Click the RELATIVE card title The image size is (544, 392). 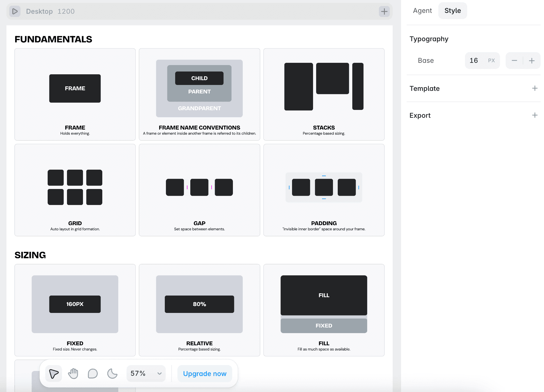199,343
